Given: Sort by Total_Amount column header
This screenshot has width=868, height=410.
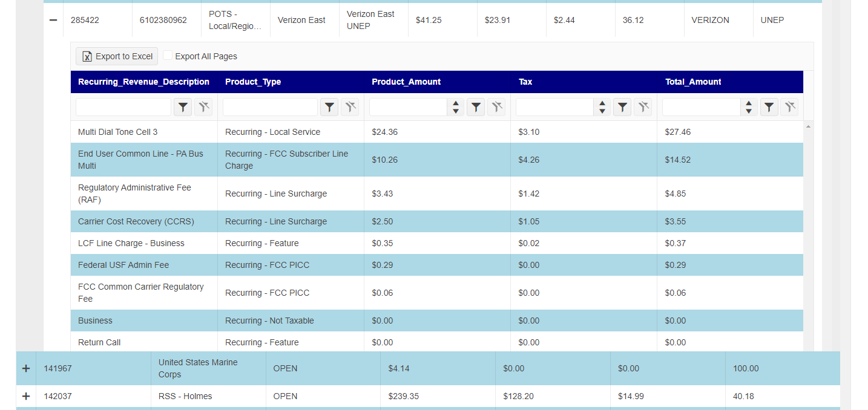Looking at the screenshot, I should coord(693,82).
